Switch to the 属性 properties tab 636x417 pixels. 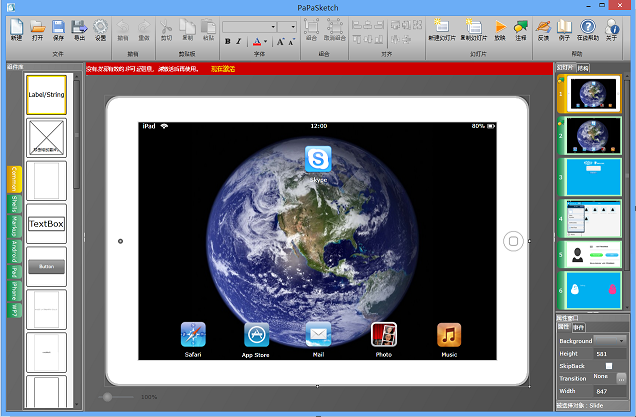pos(563,327)
